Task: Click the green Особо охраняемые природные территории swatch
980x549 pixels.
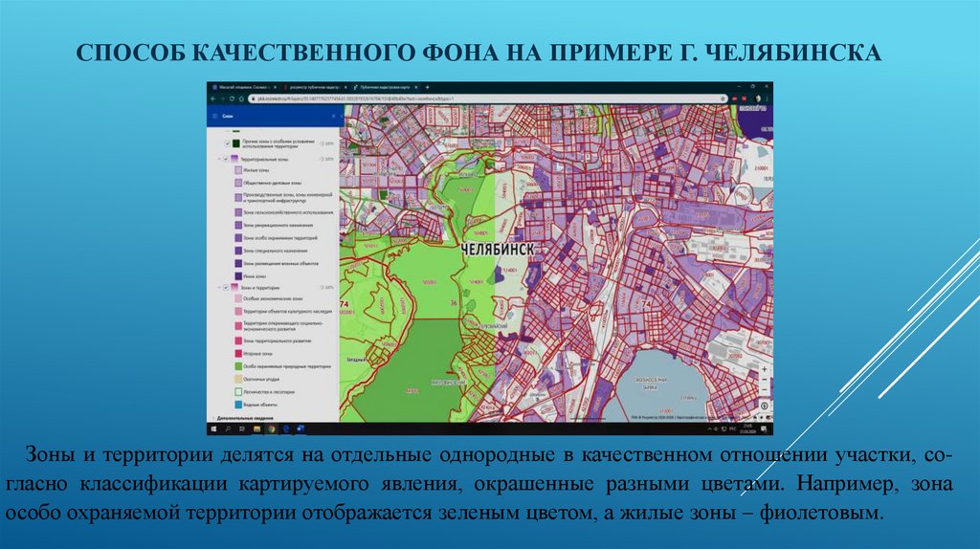Action: (x=236, y=365)
